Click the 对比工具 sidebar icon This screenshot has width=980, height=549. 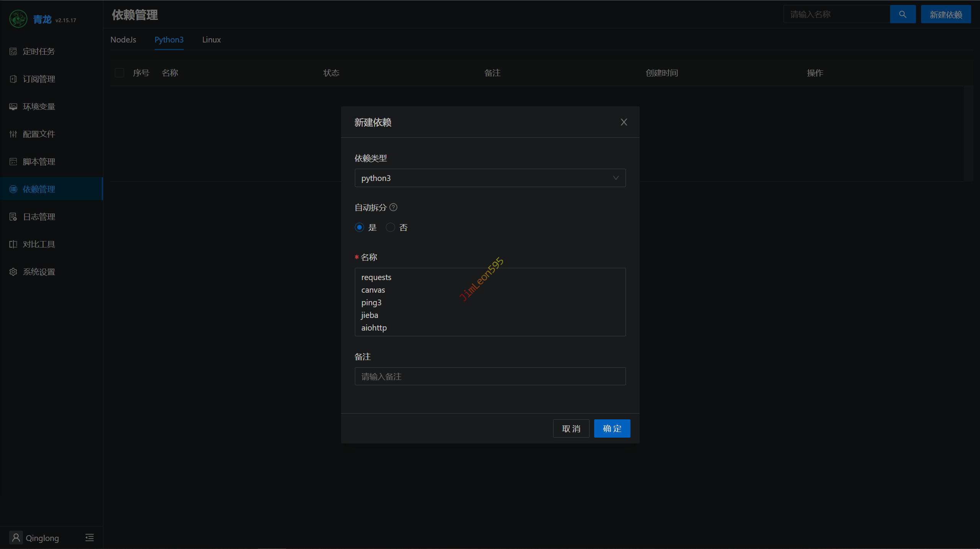(13, 244)
